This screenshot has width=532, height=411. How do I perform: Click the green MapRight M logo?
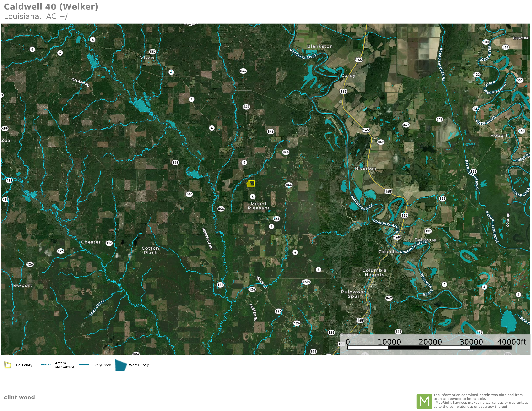pyautogui.click(x=424, y=401)
